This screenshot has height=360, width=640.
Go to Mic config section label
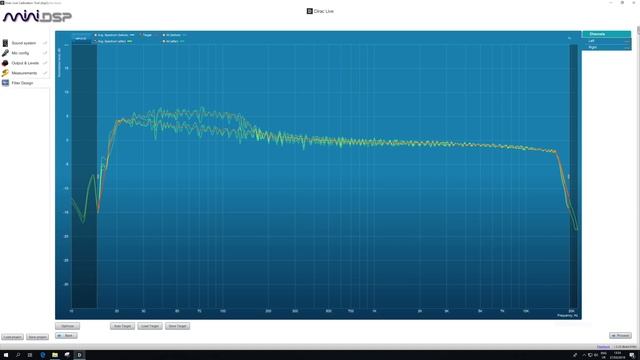pyautogui.click(x=20, y=53)
